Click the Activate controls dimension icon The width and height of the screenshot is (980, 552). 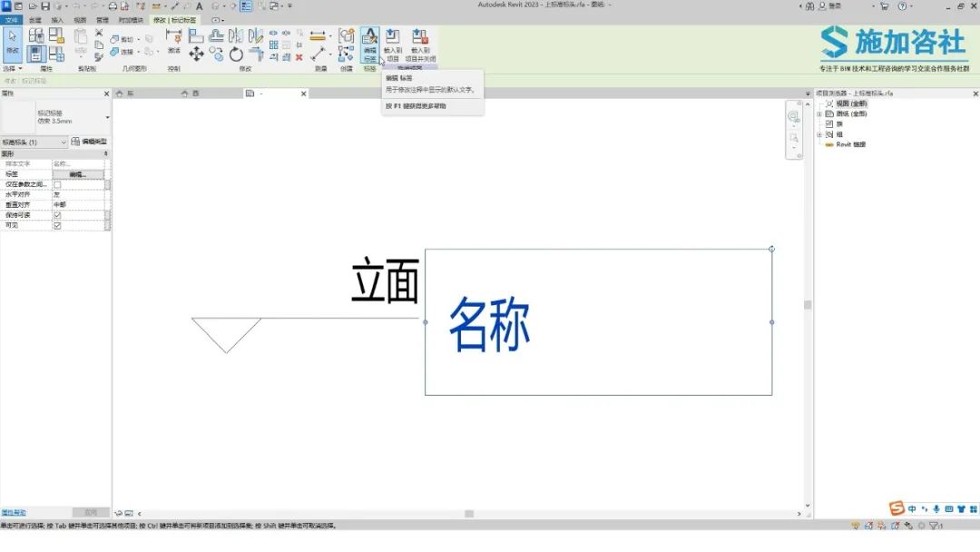pos(173,37)
